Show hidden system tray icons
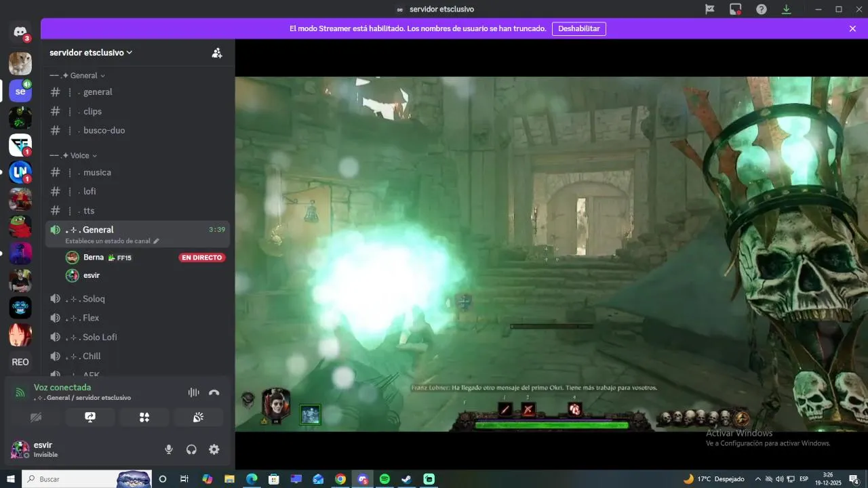The width and height of the screenshot is (868, 488). (x=758, y=479)
